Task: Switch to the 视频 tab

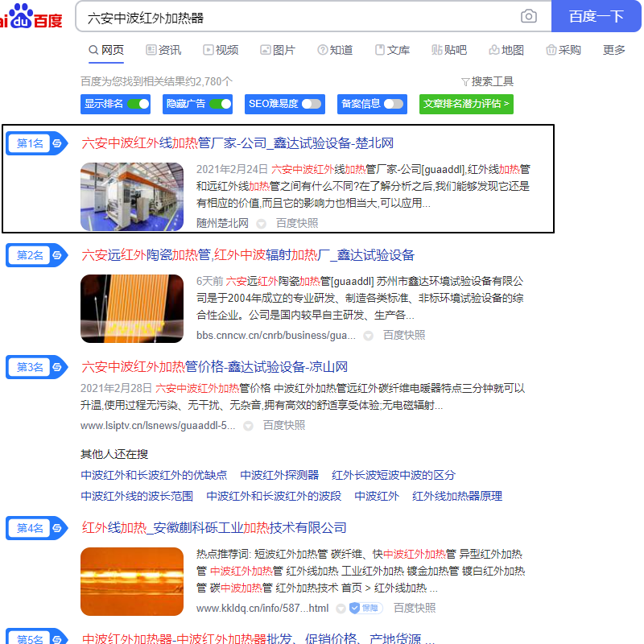Action: [x=221, y=50]
